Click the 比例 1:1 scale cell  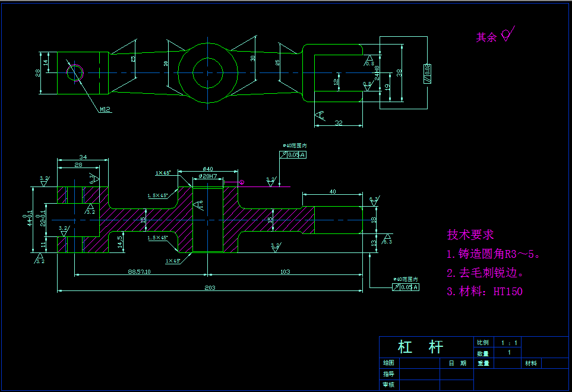tap(510, 341)
